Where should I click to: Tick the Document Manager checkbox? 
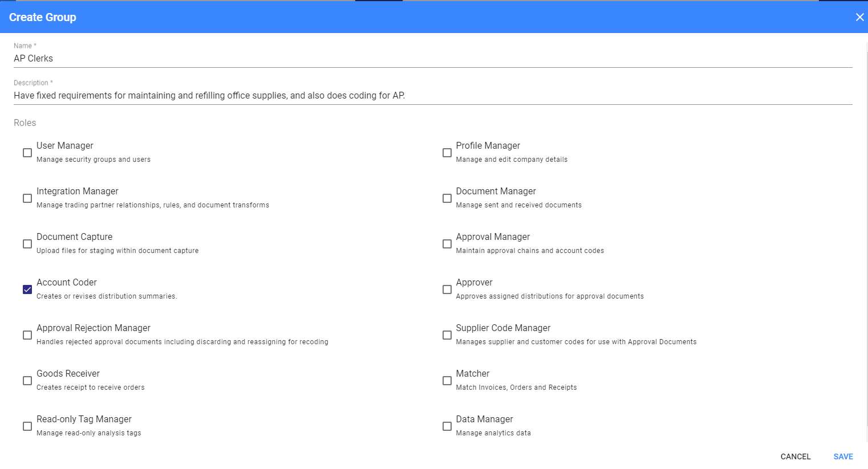point(447,198)
